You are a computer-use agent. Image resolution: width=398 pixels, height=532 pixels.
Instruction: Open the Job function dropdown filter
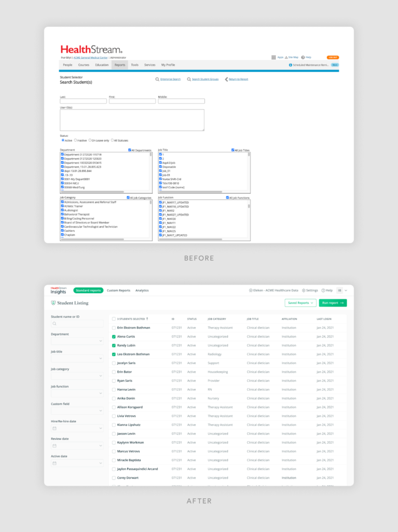[77, 393]
